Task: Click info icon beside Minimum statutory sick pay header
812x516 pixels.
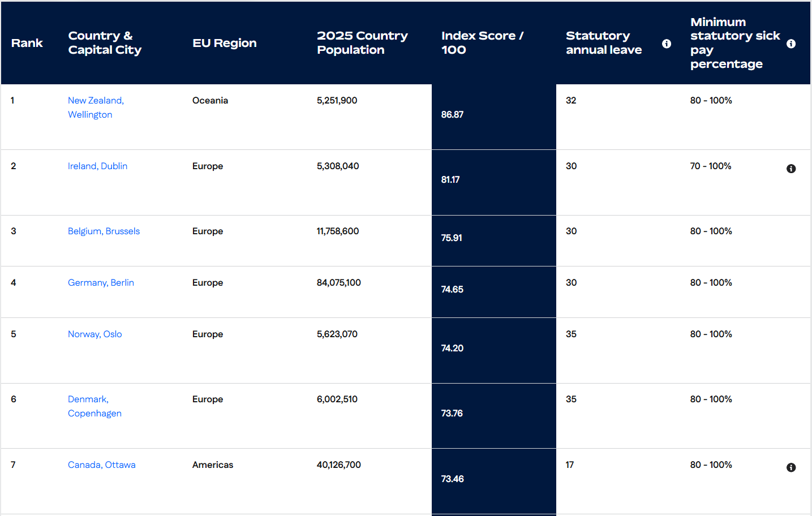Action: point(791,44)
